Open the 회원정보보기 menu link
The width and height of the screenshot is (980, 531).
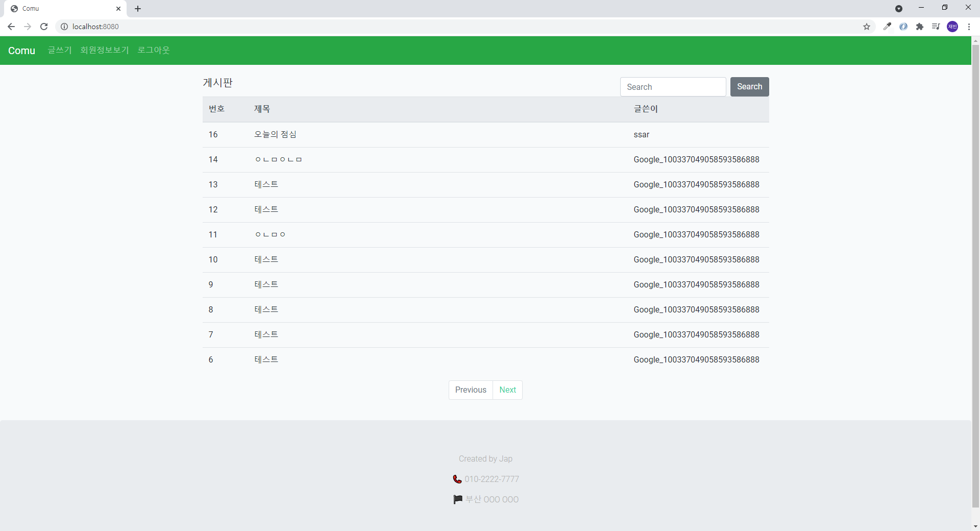pos(105,50)
